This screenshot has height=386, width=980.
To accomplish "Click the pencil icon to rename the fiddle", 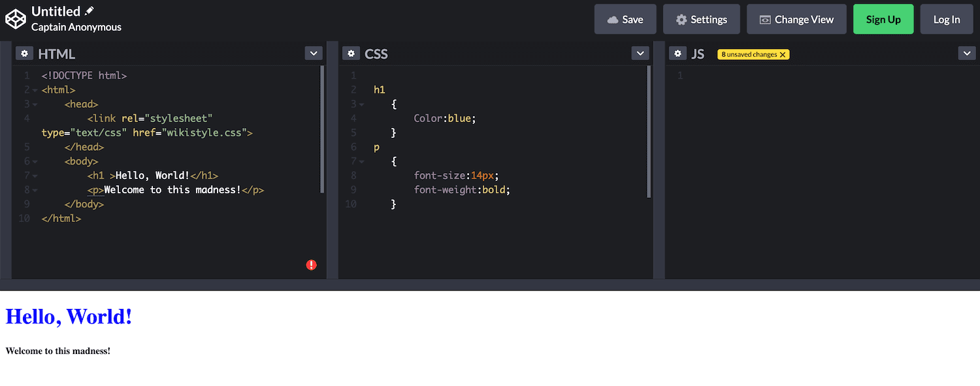I will pyautogui.click(x=88, y=10).
